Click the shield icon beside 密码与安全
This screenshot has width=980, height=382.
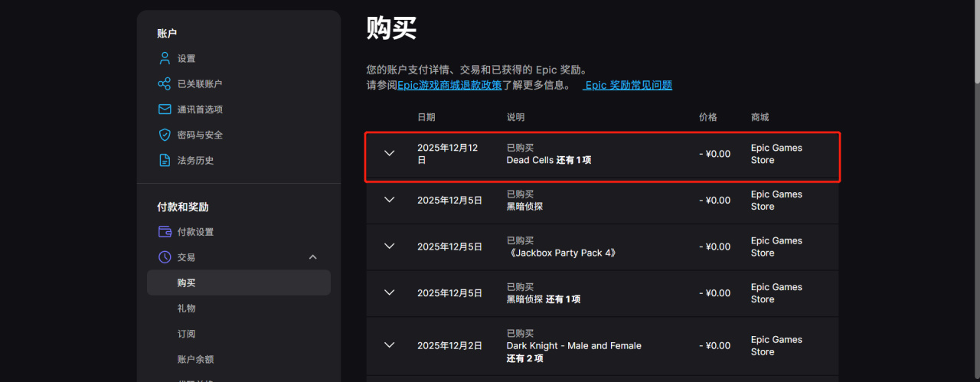(164, 135)
